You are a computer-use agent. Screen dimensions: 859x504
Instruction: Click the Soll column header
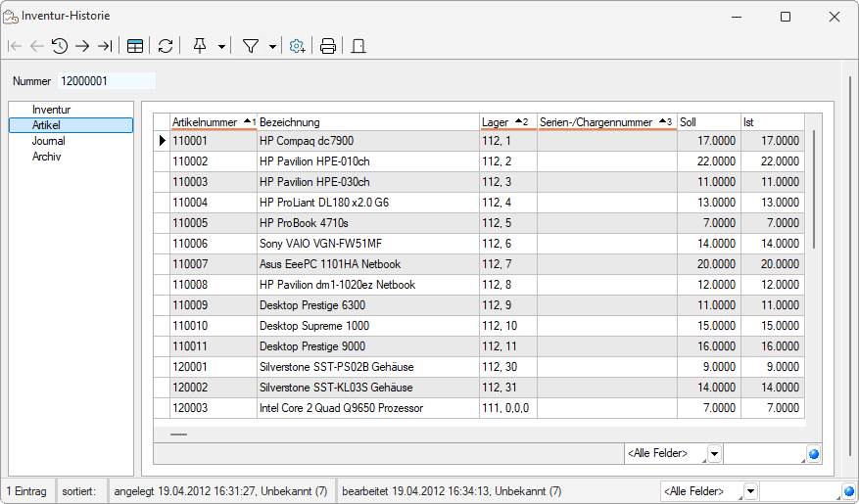709,122
